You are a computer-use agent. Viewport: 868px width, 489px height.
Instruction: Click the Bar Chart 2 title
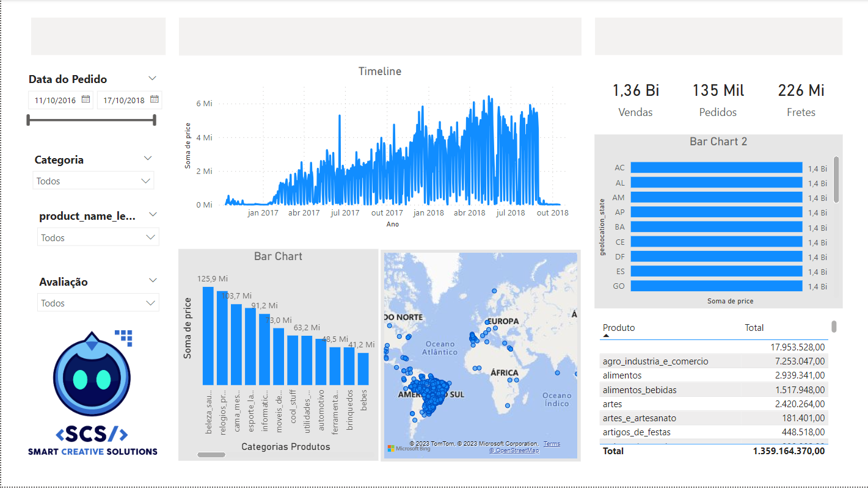718,141
